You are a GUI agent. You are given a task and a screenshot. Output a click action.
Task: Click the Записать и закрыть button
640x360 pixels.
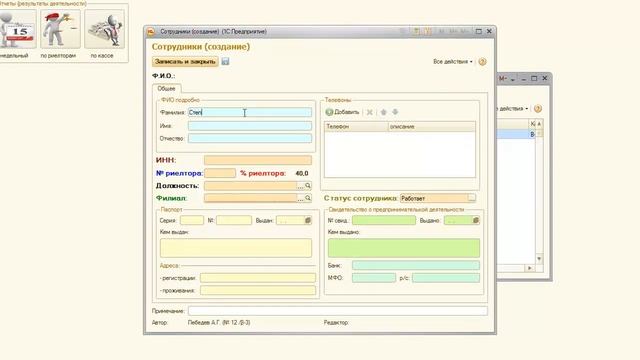(x=185, y=62)
